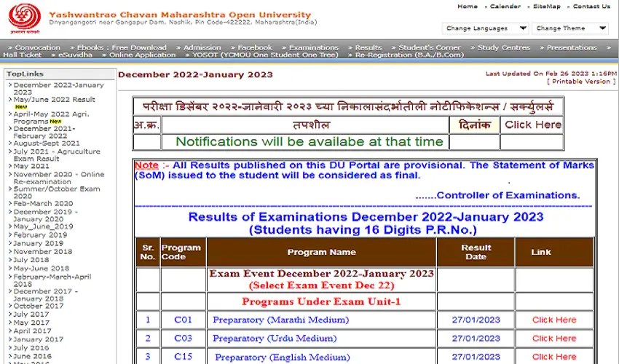Viewport: 619px width, 364px height.
Task: Open February 2019 link
Action: coord(40,235)
